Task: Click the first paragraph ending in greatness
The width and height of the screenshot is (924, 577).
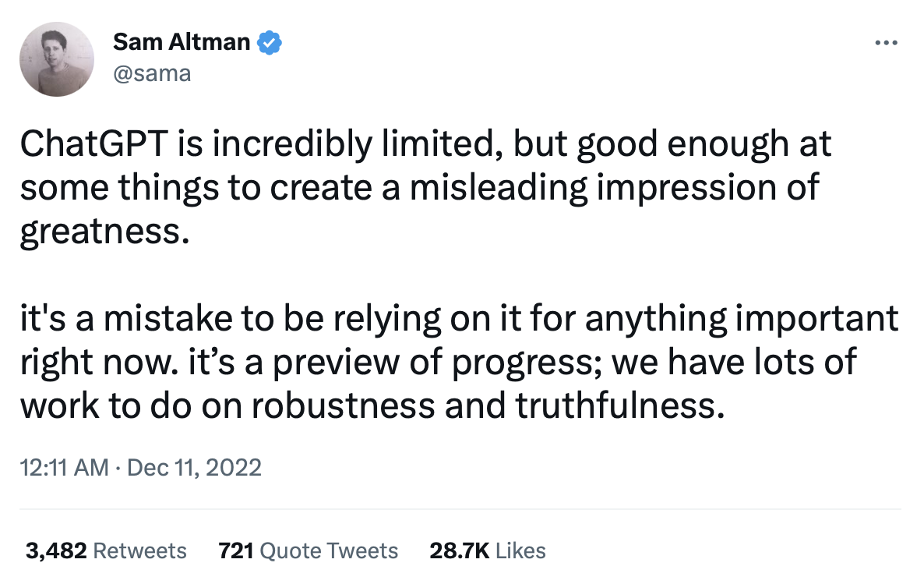Action: pos(425,187)
